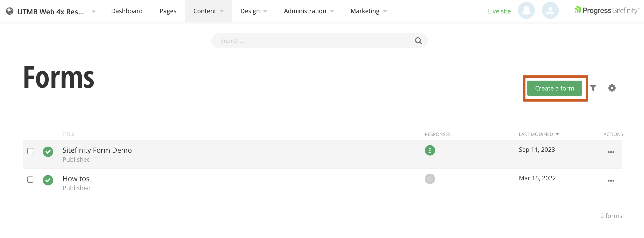Open the Pages menu item

tap(168, 11)
